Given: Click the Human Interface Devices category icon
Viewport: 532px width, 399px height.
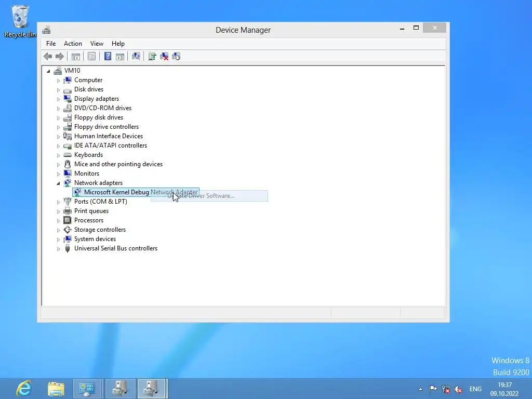Looking at the screenshot, I should [68, 136].
